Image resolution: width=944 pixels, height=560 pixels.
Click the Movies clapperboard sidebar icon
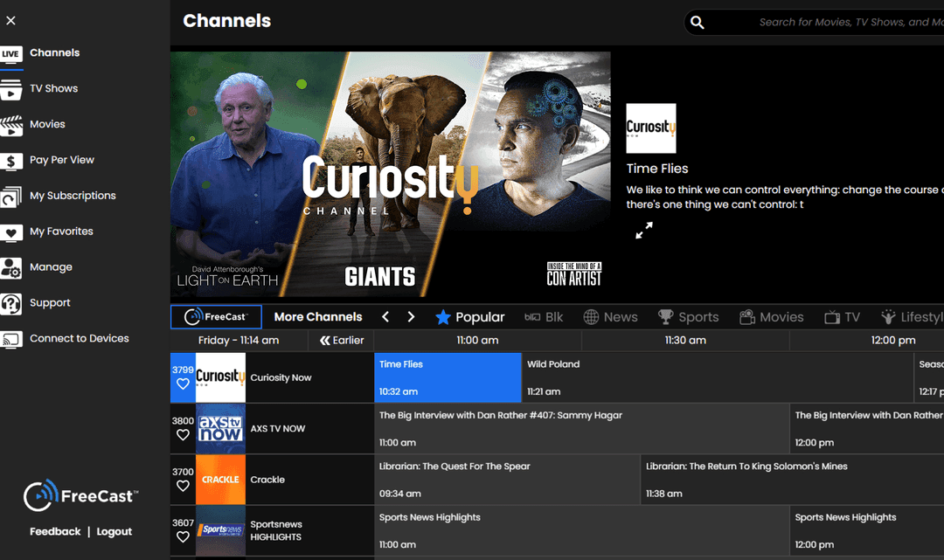[x=10, y=125]
